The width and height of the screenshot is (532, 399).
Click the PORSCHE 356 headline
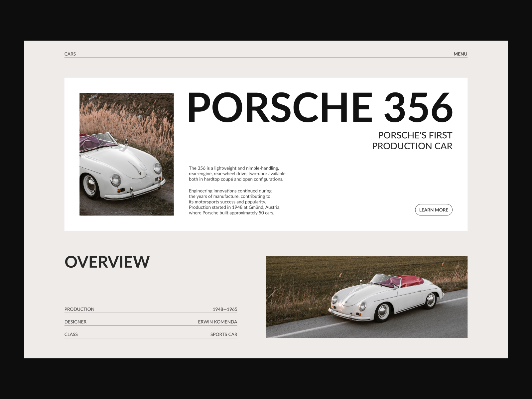(321, 107)
